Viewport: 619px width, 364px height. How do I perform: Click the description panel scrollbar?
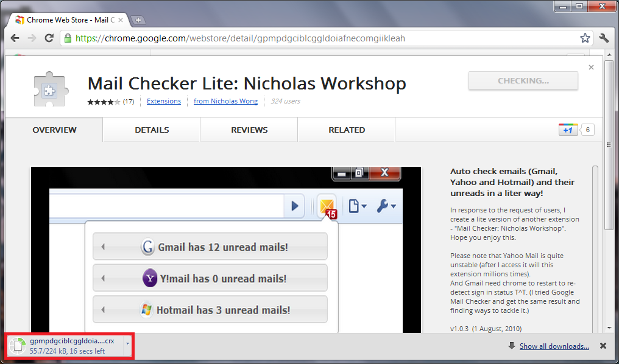(595, 248)
